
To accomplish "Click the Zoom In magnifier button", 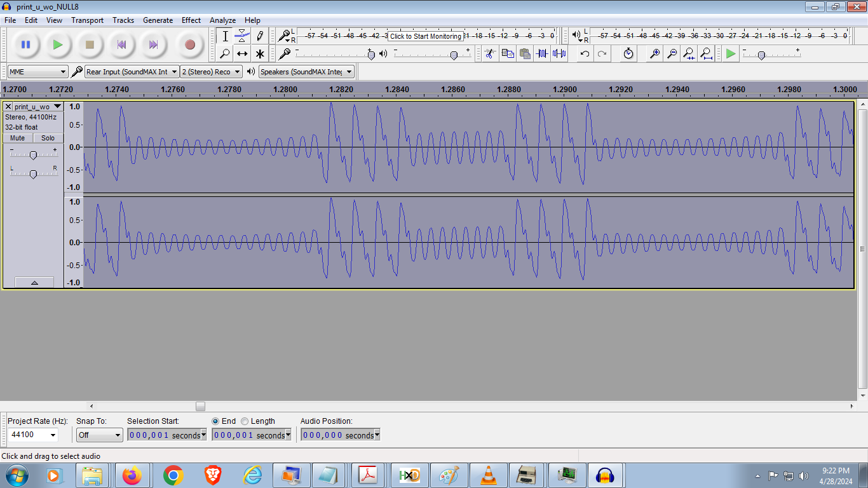I will [x=654, y=53].
